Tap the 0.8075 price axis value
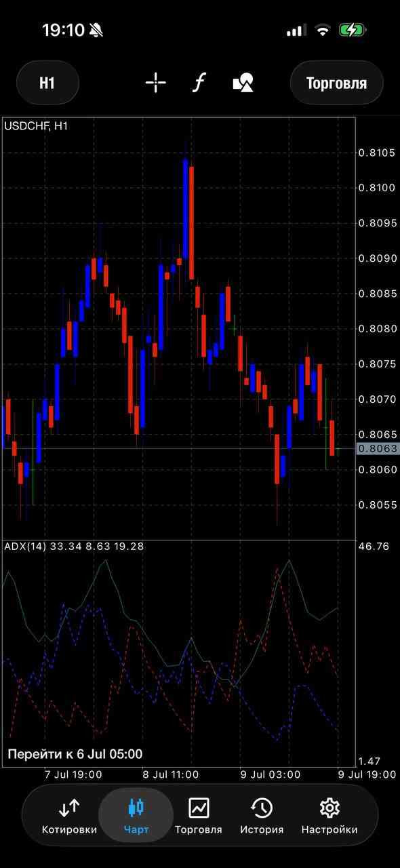 (376, 364)
